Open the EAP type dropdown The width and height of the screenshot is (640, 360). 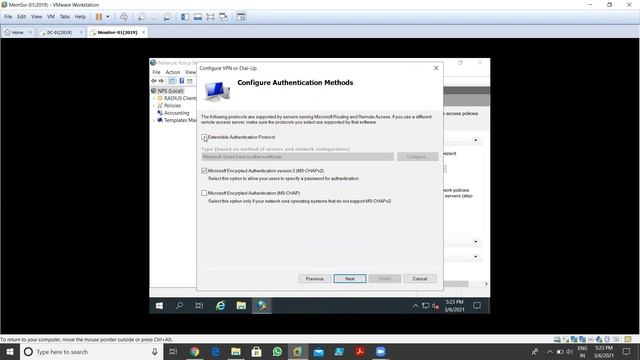(298, 157)
